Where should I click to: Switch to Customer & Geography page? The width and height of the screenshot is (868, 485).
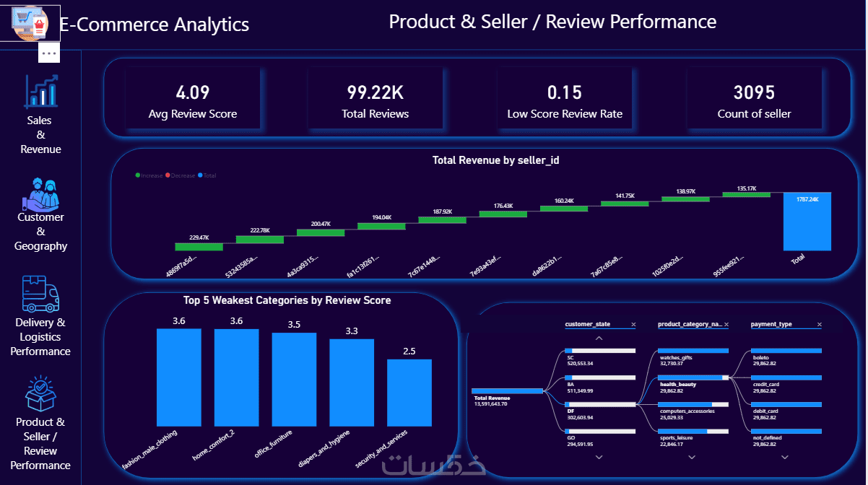click(x=41, y=232)
